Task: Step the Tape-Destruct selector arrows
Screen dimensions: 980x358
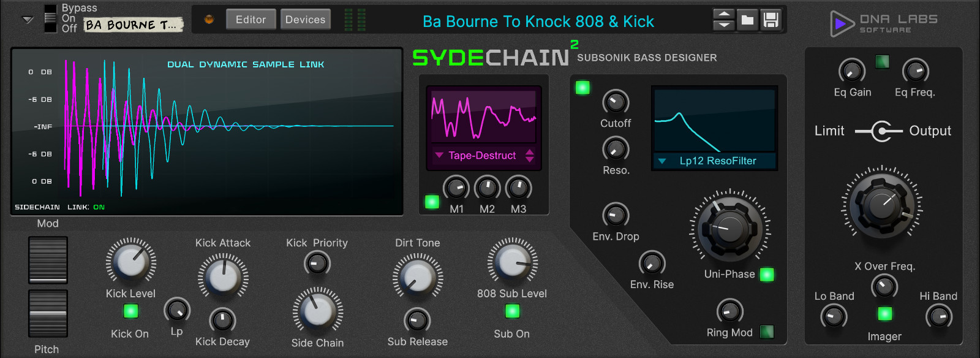Action: (530, 156)
